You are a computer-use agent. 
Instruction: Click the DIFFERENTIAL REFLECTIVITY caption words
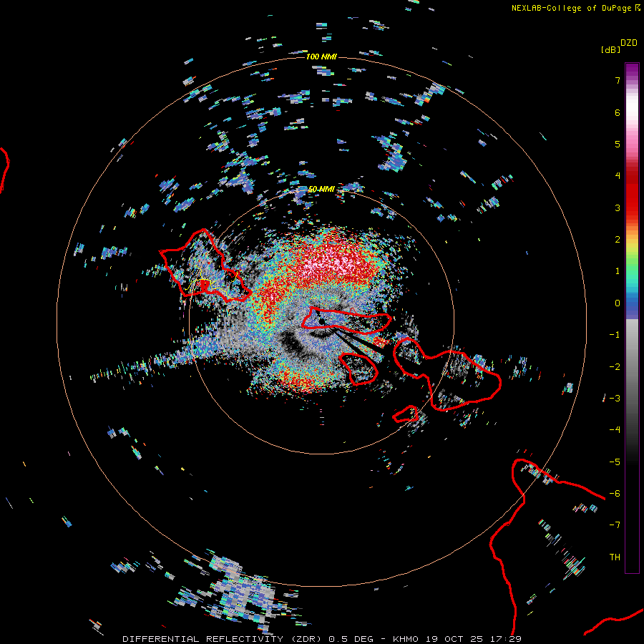(x=203, y=639)
